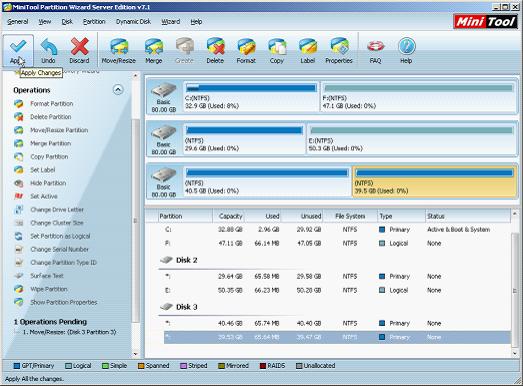Open the FAQ lifebuoy icon
Image resolution: width=523 pixels, height=386 pixels.
coord(376,51)
